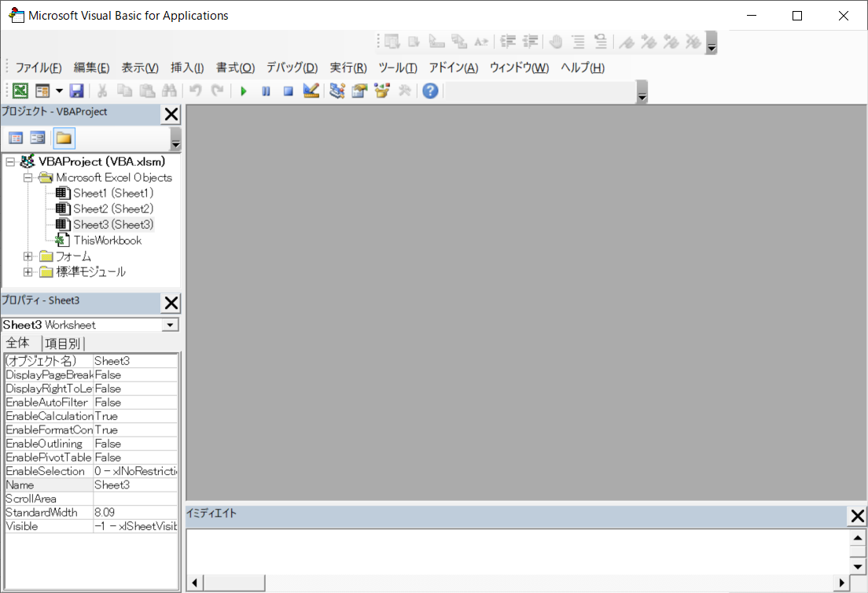Close the プロパティ - Sheet3 panel

(x=171, y=304)
